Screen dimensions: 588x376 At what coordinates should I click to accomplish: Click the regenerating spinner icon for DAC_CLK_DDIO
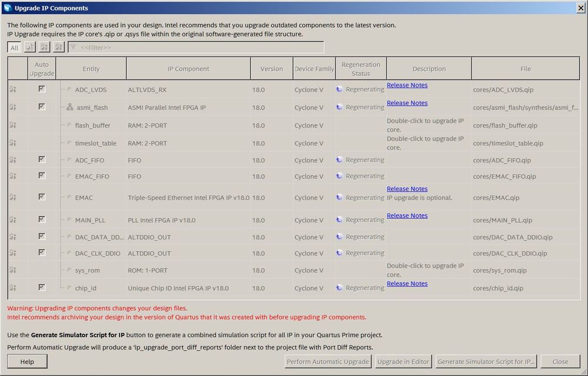(x=340, y=253)
